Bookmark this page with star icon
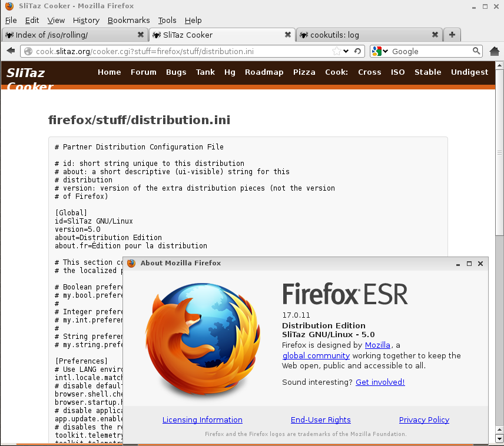 336,51
